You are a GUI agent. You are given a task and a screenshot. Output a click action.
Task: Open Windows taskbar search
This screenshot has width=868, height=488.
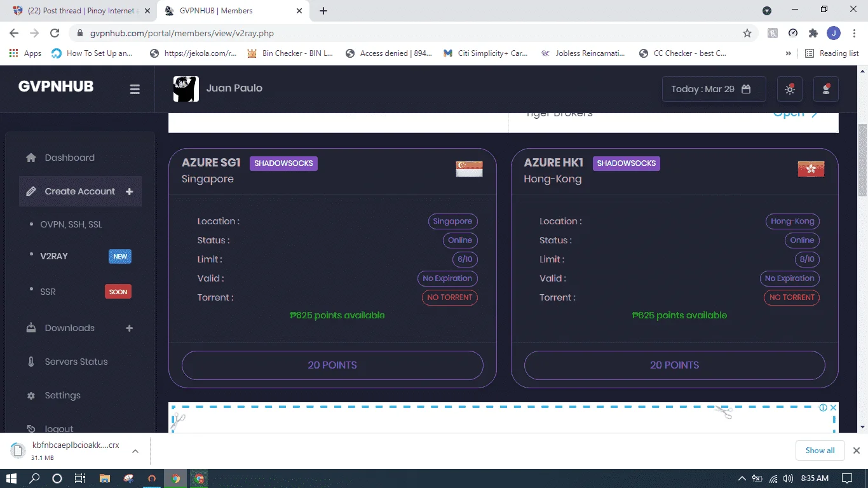tap(35, 478)
